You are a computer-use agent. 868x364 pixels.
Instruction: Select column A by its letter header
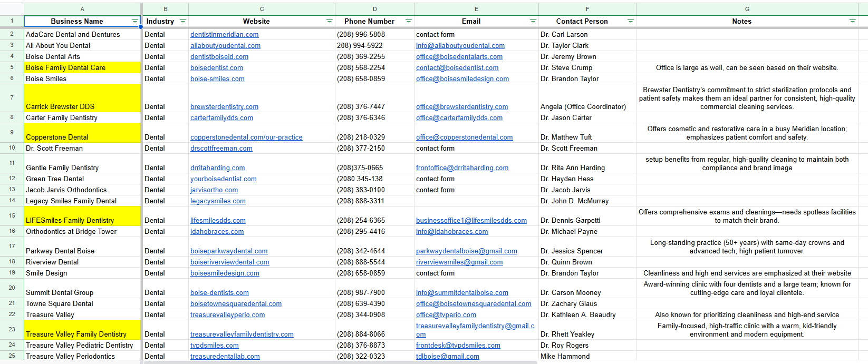pos(82,9)
